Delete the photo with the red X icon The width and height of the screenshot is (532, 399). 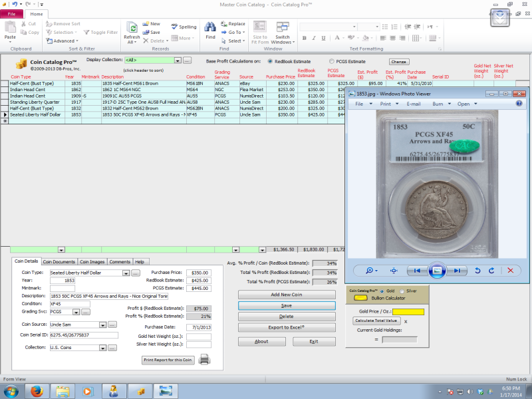click(x=510, y=271)
